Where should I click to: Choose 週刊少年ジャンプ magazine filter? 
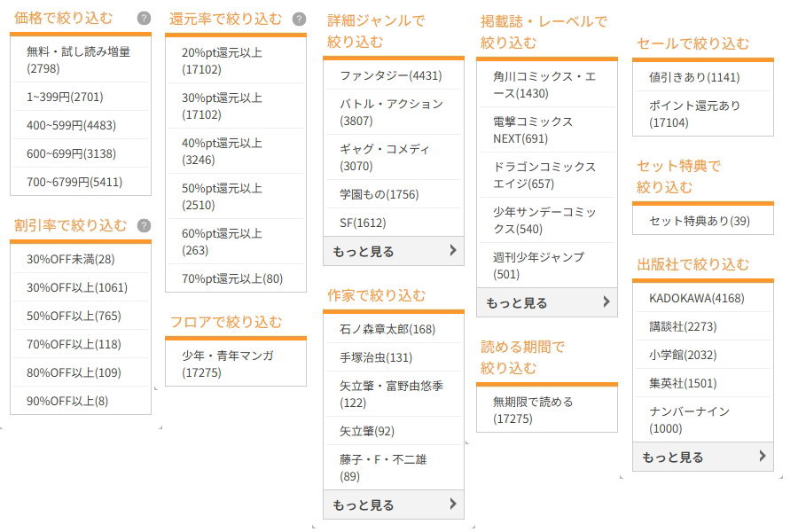pyautogui.click(x=546, y=265)
